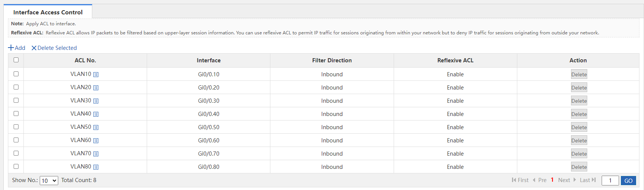Switch to Interface Access Control tab
Screen dimensions: 644x190
tap(48, 12)
